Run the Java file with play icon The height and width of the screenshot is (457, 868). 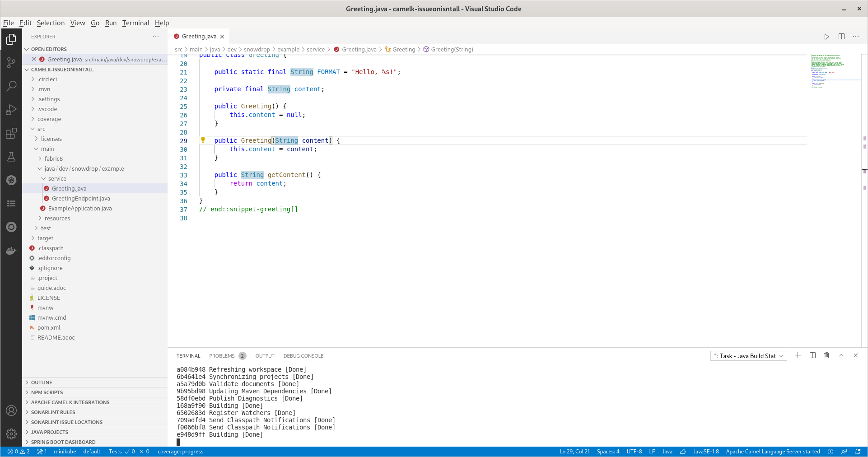click(826, 37)
